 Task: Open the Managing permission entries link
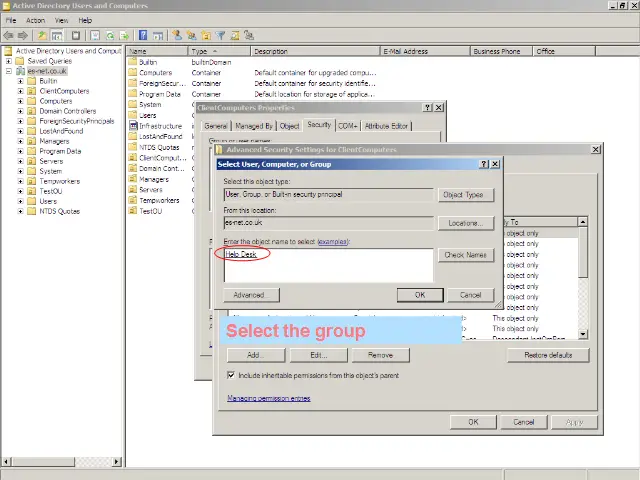coord(269,398)
